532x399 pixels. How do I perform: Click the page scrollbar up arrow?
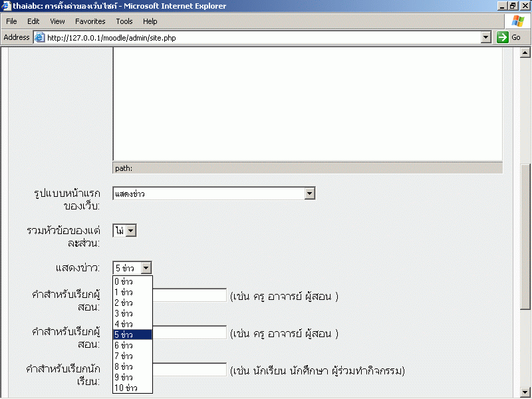click(x=525, y=53)
